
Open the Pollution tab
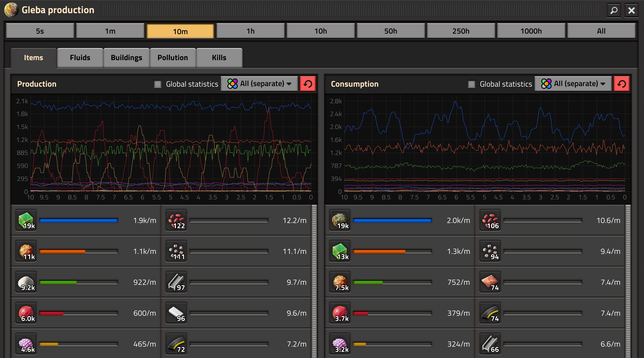click(173, 58)
